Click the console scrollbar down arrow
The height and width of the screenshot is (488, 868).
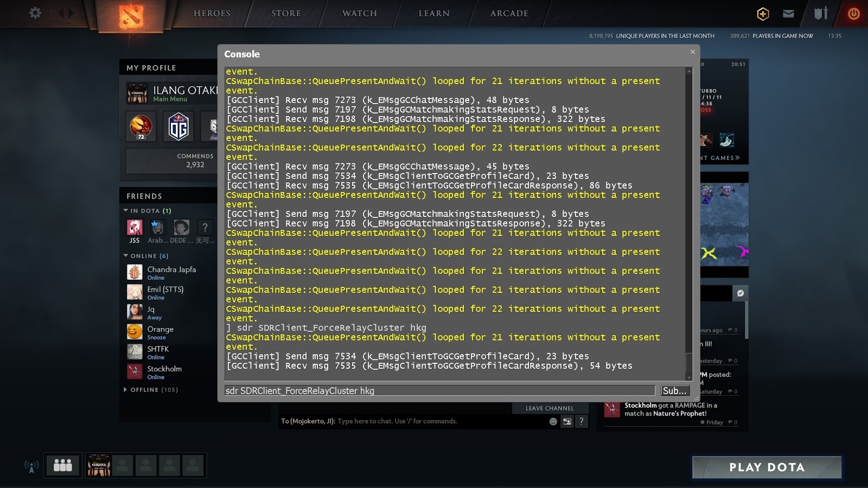coord(689,377)
